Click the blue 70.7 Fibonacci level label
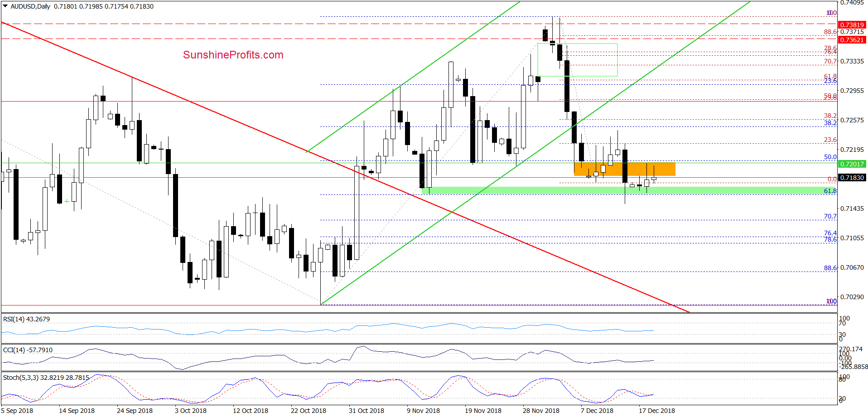Viewport: 868px width, 417px height. [830, 216]
